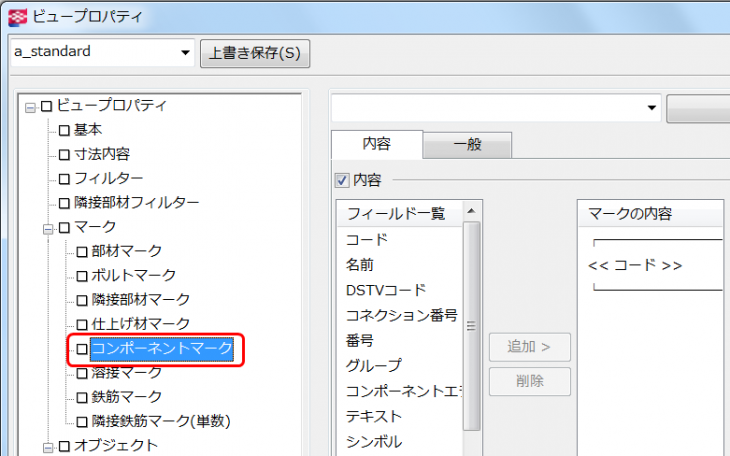Select 隣接部材マーク tree item
Screen dimensions: 730x456
[140, 300]
